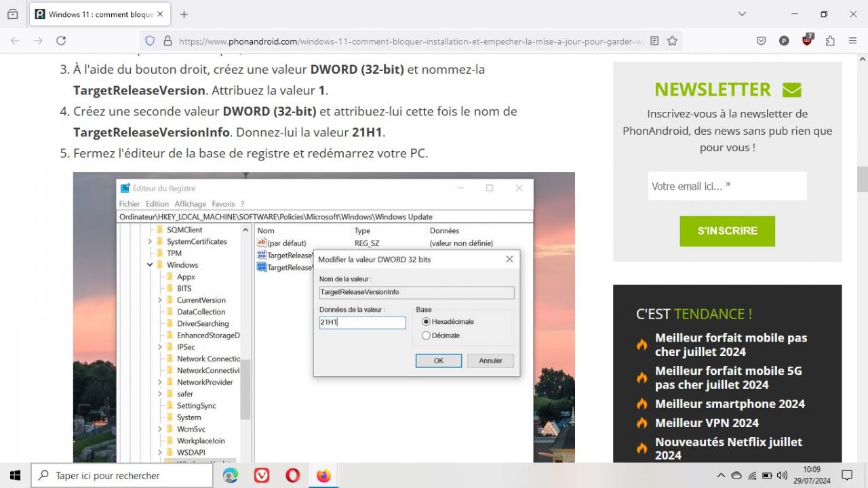Screen dimensions: 868x488
Task: Launch Opera from the taskbar
Action: point(293,476)
